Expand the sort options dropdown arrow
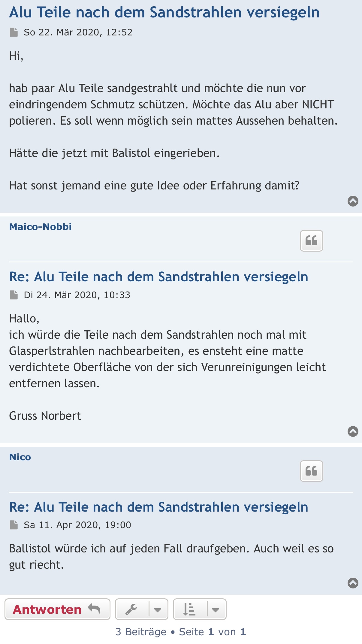Screen dimensions: 362x644 (x=216, y=609)
